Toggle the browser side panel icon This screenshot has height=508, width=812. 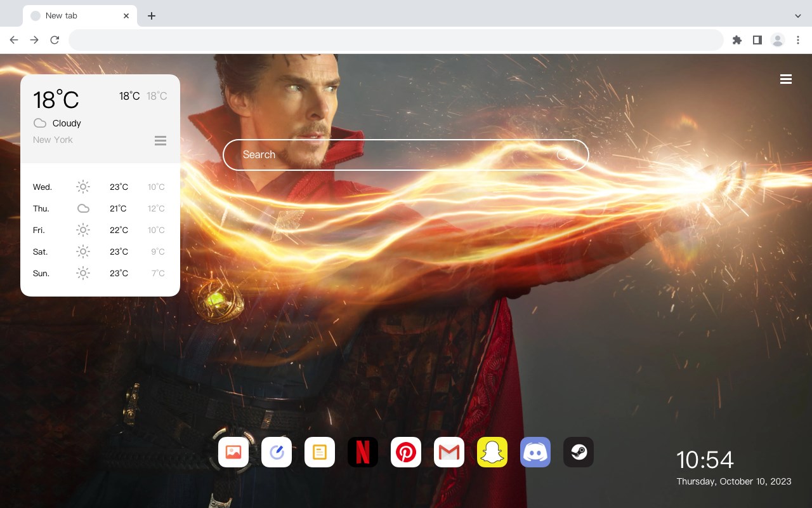(x=757, y=40)
